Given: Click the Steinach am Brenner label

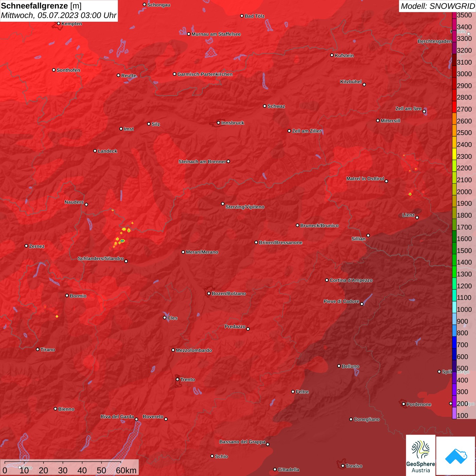Looking at the screenshot, I should click(x=202, y=161).
